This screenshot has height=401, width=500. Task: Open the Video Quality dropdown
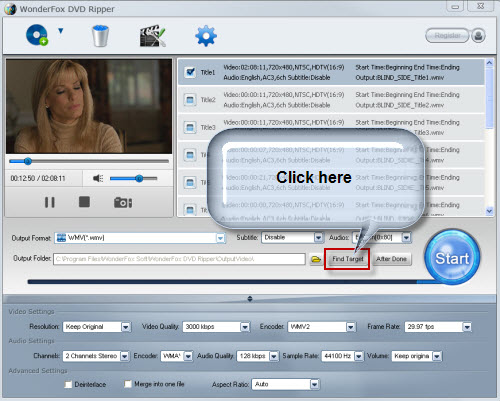(x=245, y=327)
